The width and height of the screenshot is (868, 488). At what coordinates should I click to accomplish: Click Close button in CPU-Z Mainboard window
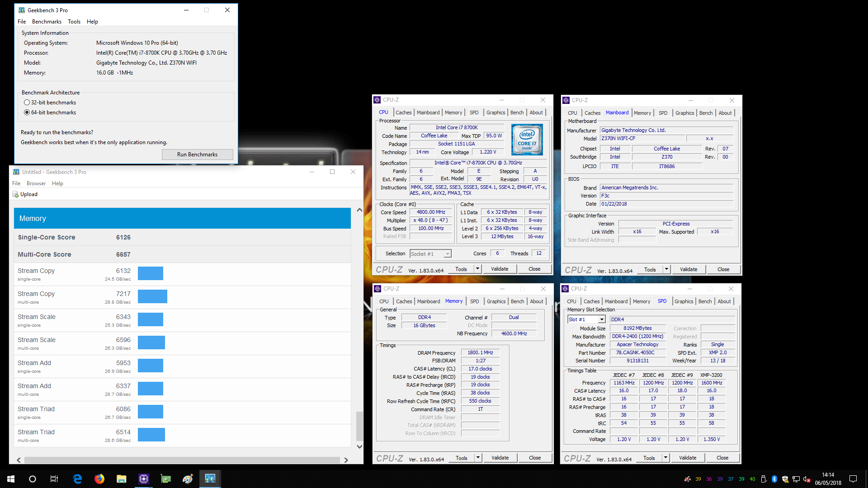pos(723,269)
